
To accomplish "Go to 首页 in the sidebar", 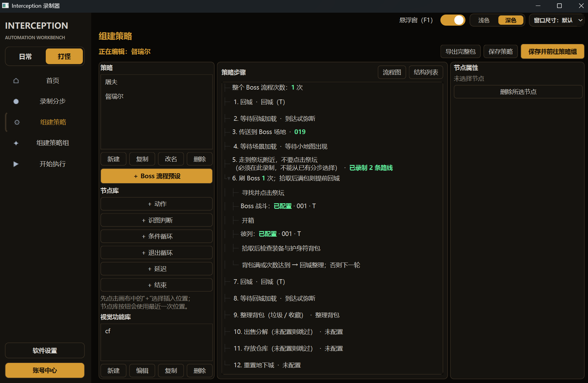I will pos(53,81).
